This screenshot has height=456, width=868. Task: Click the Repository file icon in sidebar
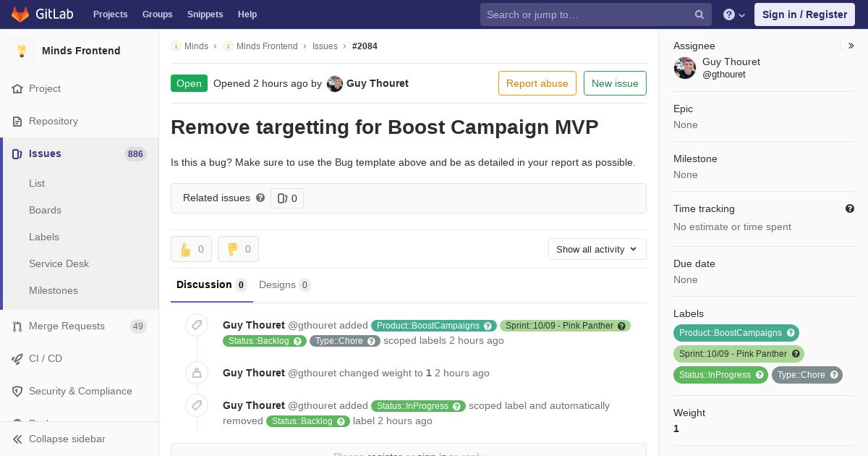(17, 121)
